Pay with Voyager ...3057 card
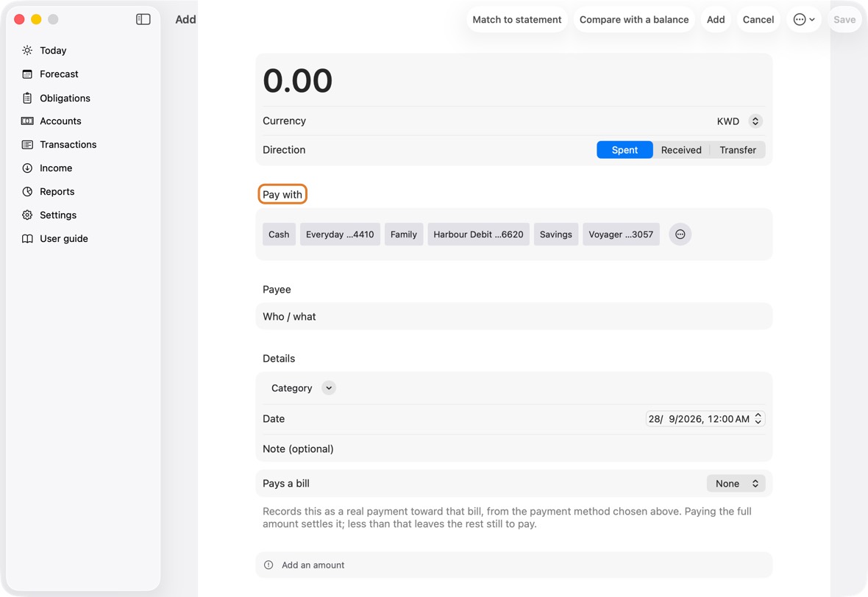 point(621,234)
